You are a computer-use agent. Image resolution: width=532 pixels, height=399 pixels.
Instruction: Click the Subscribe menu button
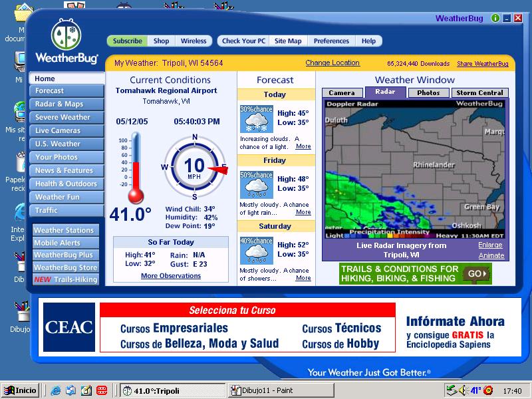click(127, 41)
